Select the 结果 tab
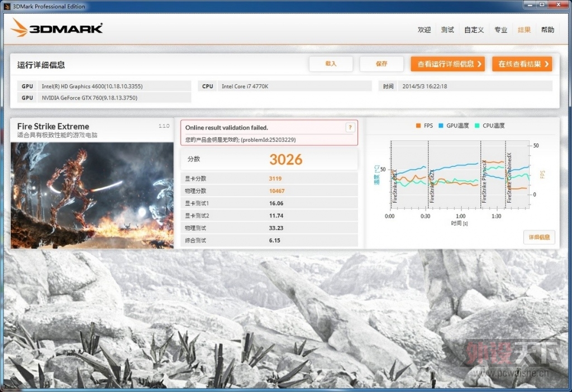Screen dimensions: 572x392 coord(524,30)
